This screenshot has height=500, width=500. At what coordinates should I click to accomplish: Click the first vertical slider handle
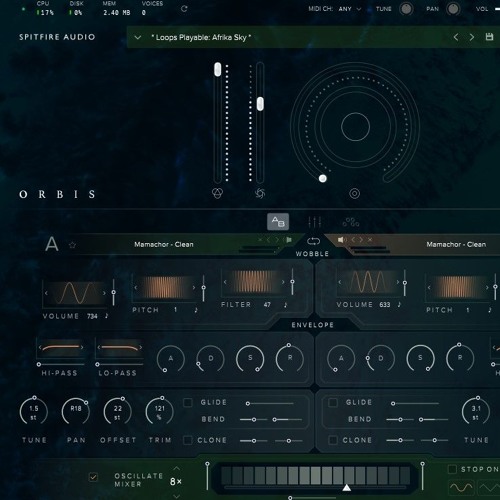pos(217,69)
